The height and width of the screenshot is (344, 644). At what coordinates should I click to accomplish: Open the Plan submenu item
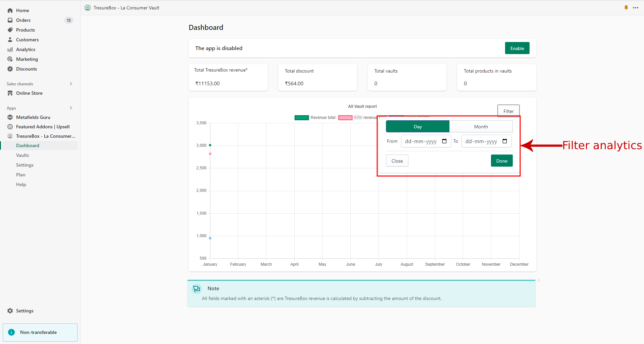pos(21,175)
